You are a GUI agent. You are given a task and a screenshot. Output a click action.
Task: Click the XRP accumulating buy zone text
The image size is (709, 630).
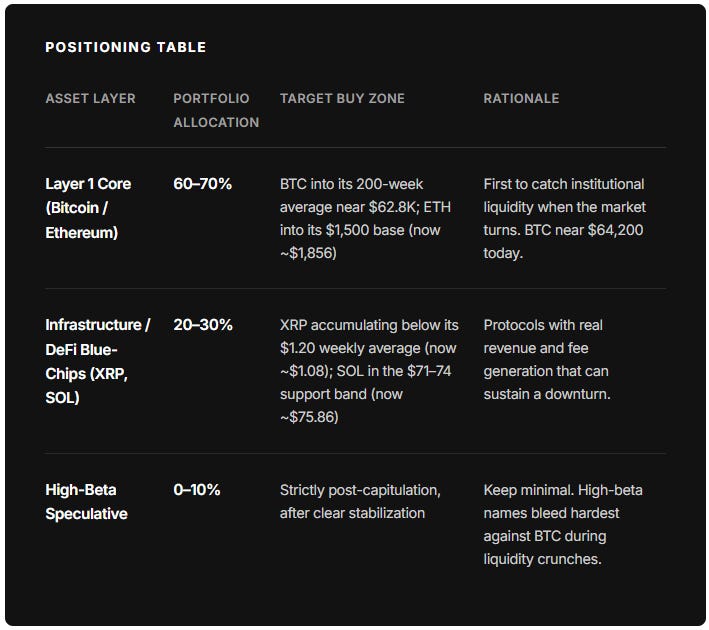369,371
